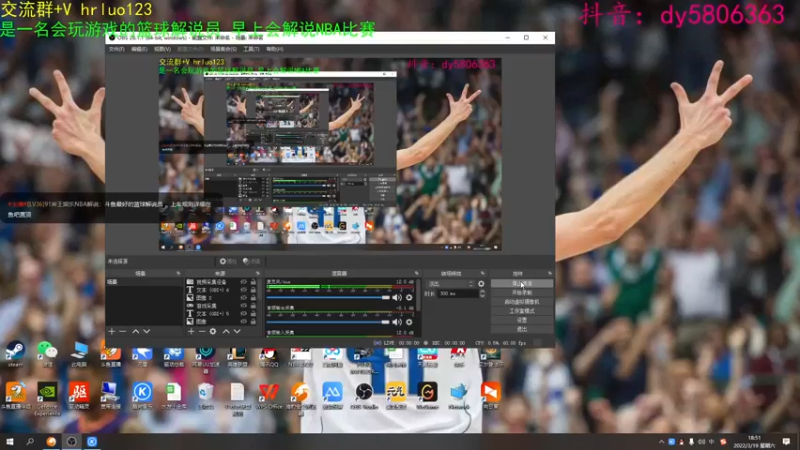Open the notification center in taskbar
Viewport: 800px width, 450px height.
(x=786, y=441)
